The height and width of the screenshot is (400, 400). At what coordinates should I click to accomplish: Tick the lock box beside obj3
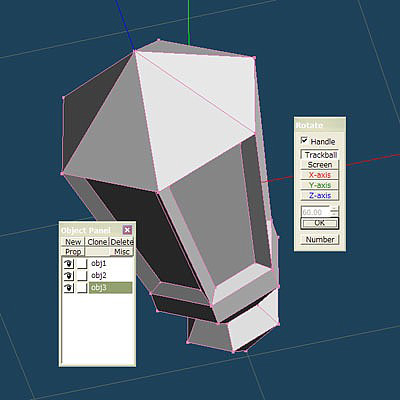click(82, 288)
